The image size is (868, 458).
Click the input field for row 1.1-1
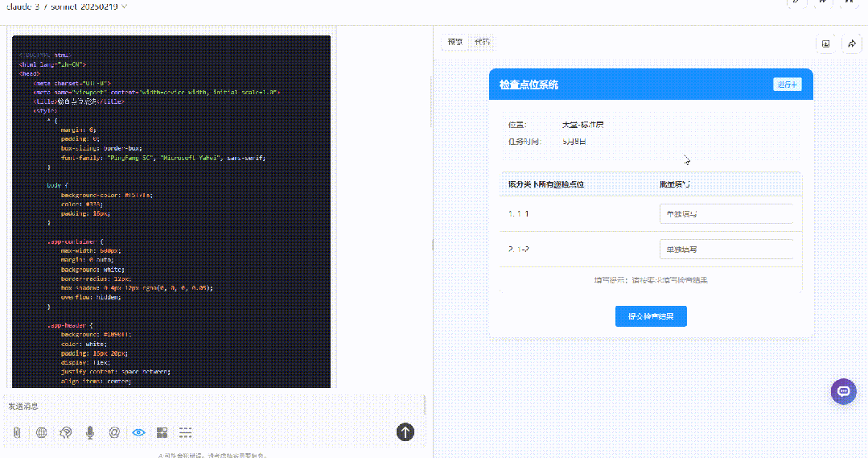coord(726,214)
